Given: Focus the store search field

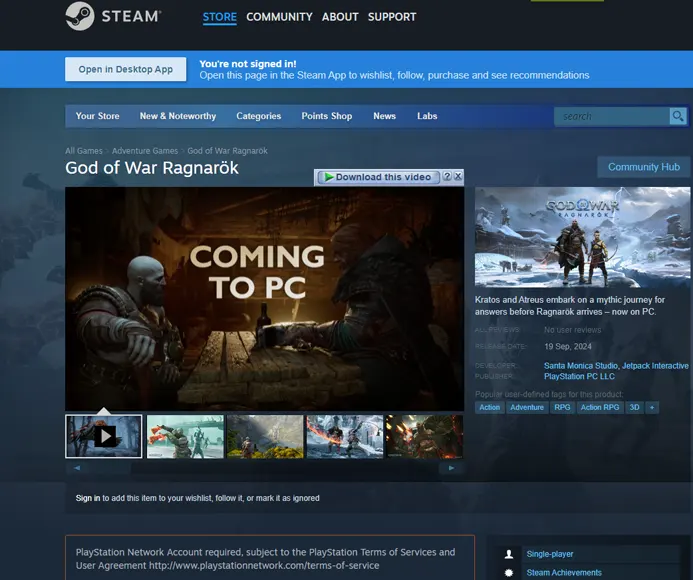Looking at the screenshot, I should (612, 116).
